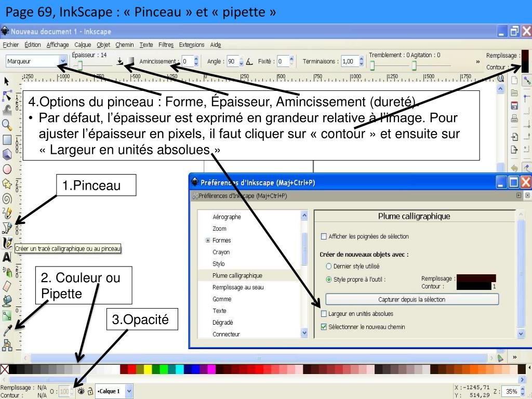Adjust the Terminaisons spinner arrows
The image size is (532, 399).
(x=362, y=61)
